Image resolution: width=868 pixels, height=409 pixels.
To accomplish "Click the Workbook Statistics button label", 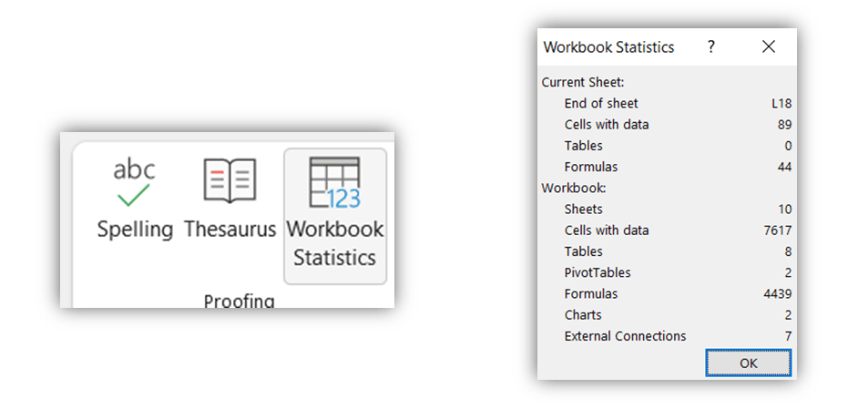I will [334, 243].
